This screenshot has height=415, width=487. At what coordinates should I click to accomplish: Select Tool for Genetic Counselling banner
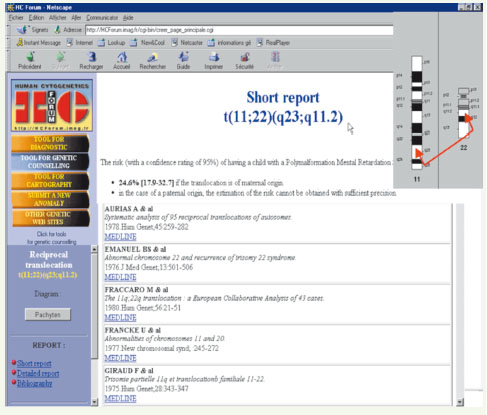point(50,162)
